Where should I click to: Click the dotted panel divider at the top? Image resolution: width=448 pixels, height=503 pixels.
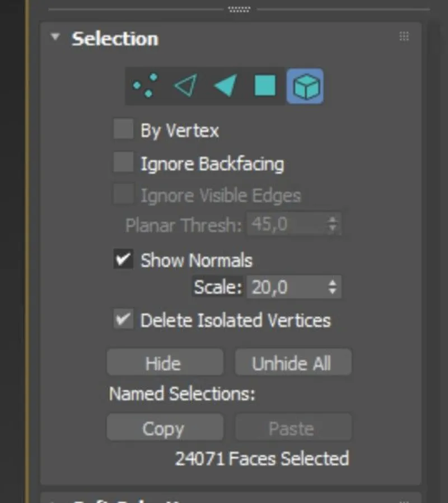tap(240, 7)
